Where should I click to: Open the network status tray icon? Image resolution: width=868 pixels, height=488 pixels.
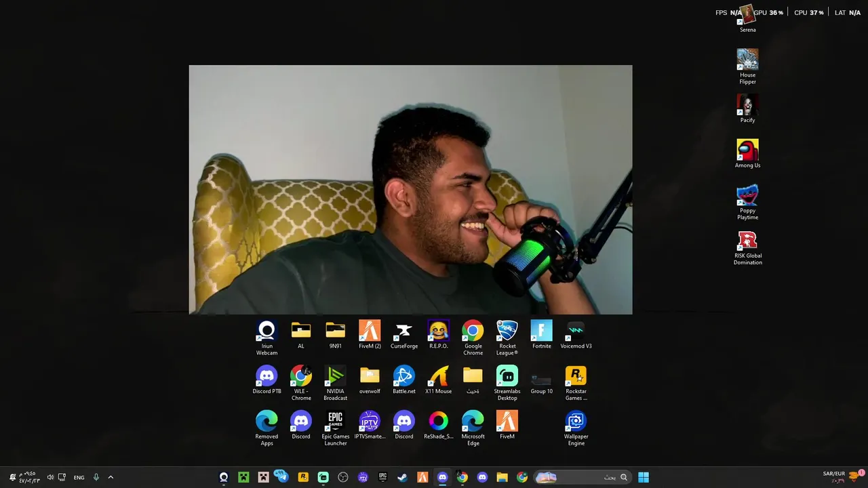pos(62,477)
